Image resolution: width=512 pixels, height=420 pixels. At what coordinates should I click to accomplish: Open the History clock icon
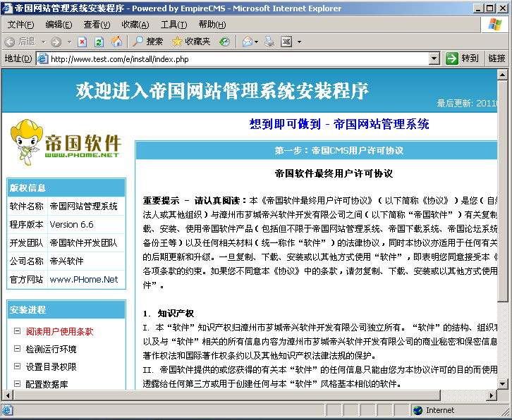click(x=224, y=42)
